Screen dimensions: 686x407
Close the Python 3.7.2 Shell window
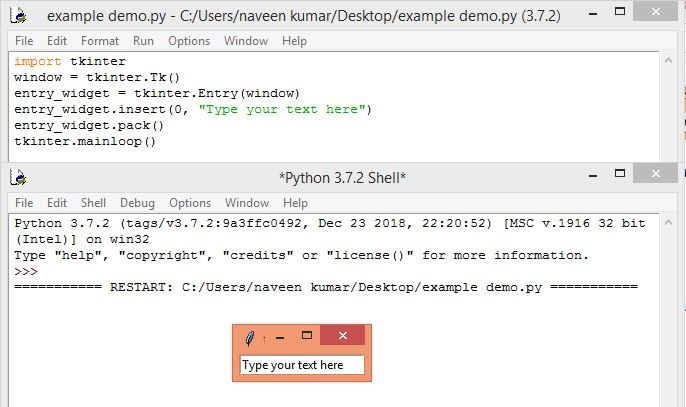coord(655,173)
